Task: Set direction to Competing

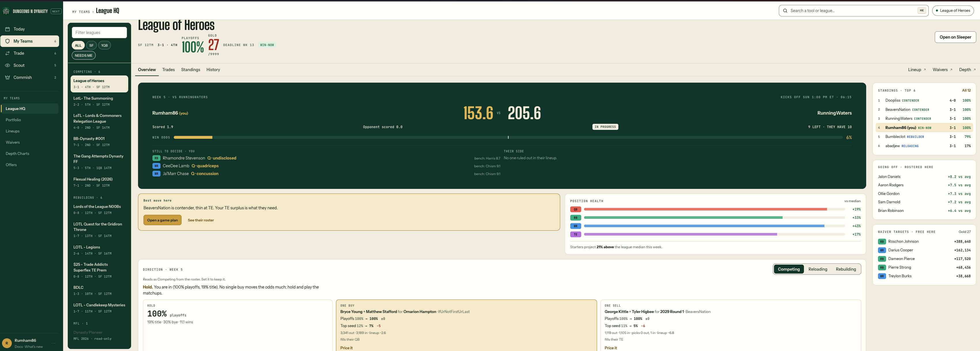Action: coord(789,269)
